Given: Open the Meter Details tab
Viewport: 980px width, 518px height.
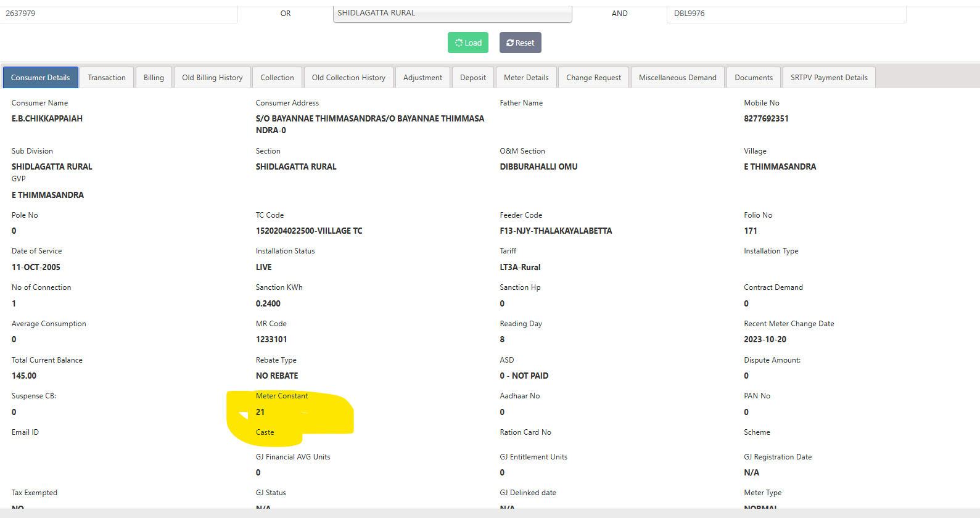Looking at the screenshot, I should 526,78.
